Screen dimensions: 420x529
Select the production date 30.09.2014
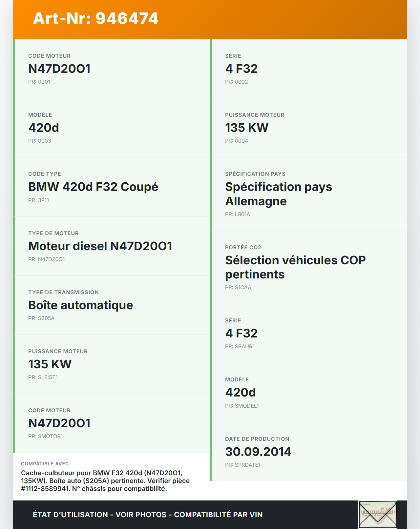[x=258, y=452]
